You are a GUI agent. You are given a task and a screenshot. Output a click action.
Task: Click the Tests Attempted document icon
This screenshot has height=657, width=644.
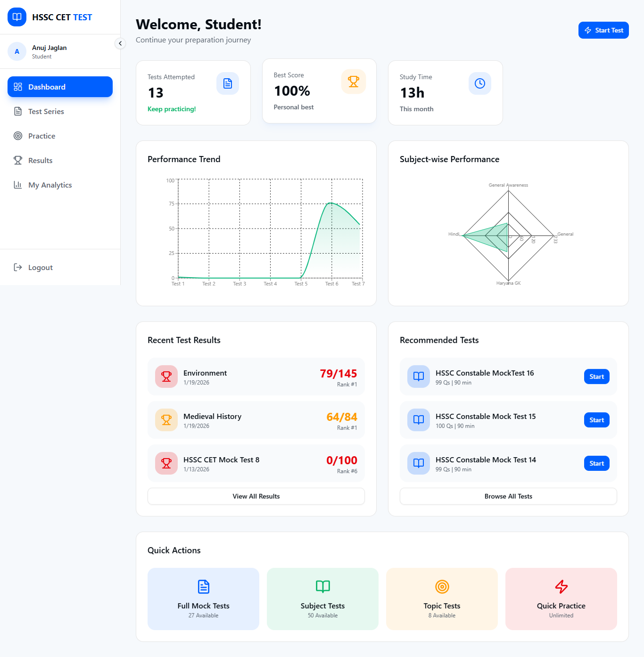(228, 83)
